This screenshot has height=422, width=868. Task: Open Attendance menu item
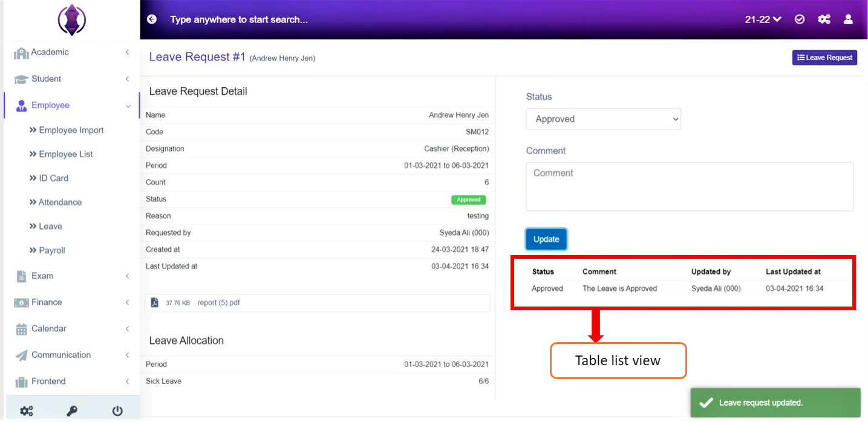56,203
